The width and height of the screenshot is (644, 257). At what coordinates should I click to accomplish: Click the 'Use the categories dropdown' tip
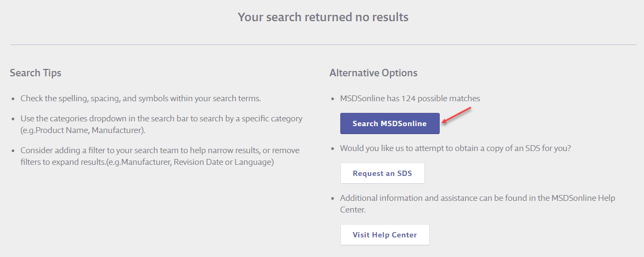click(x=161, y=119)
